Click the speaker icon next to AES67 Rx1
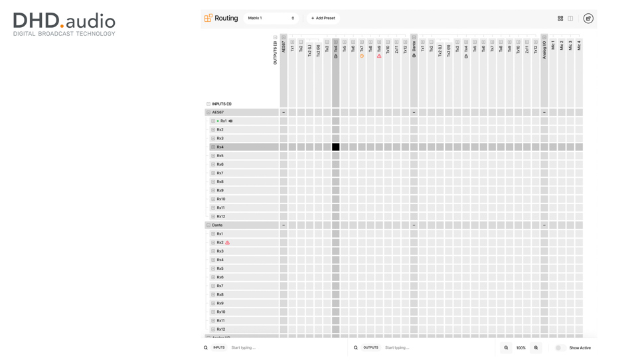Viewport: 644px width, 362px height. pyautogui.click(x=230, y=121)
